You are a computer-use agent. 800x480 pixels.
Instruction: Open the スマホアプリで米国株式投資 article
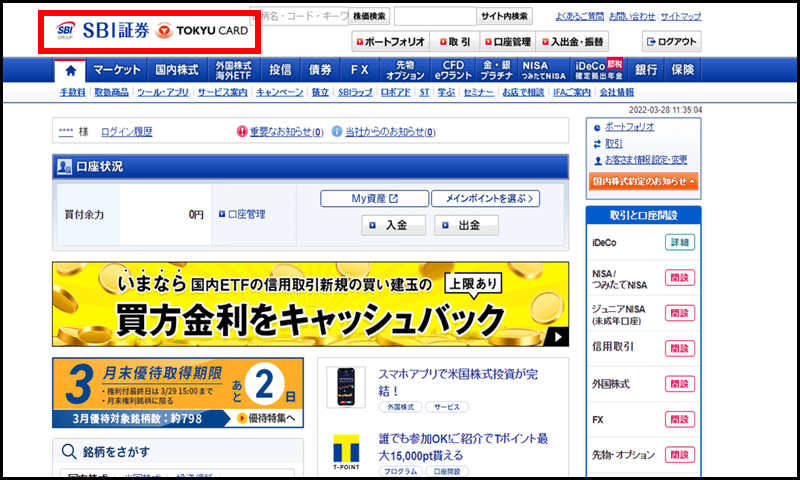point(458,383)
